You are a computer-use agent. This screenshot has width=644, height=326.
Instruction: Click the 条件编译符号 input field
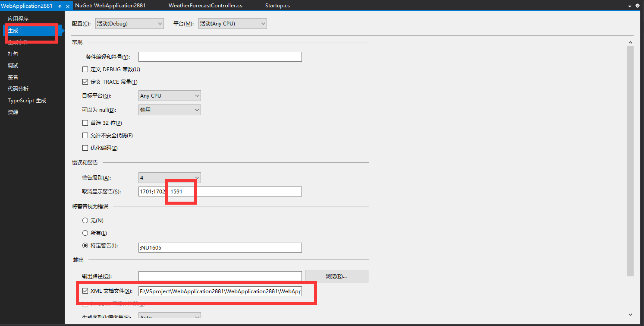pyautogui.click(x=220, y=57)
